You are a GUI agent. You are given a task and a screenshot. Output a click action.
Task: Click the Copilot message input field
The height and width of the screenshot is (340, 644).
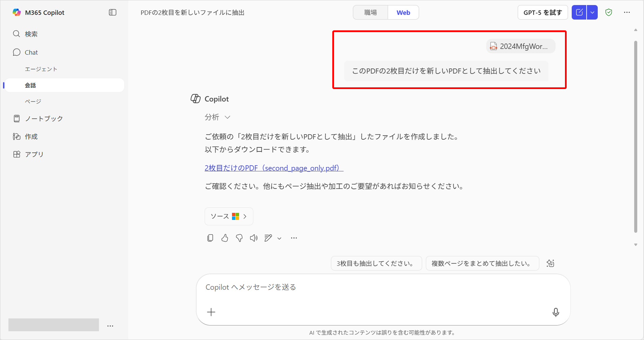pos(371,287)
